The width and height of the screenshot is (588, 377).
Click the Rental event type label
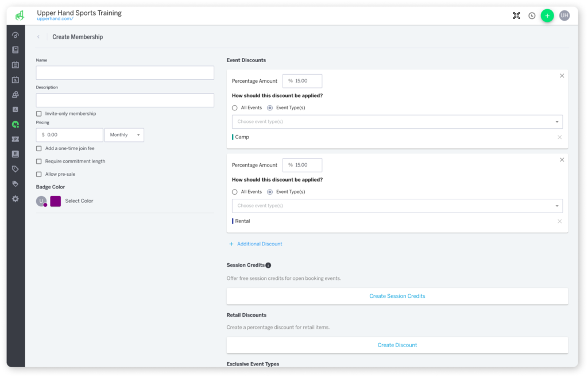click(x=242, y=221)
